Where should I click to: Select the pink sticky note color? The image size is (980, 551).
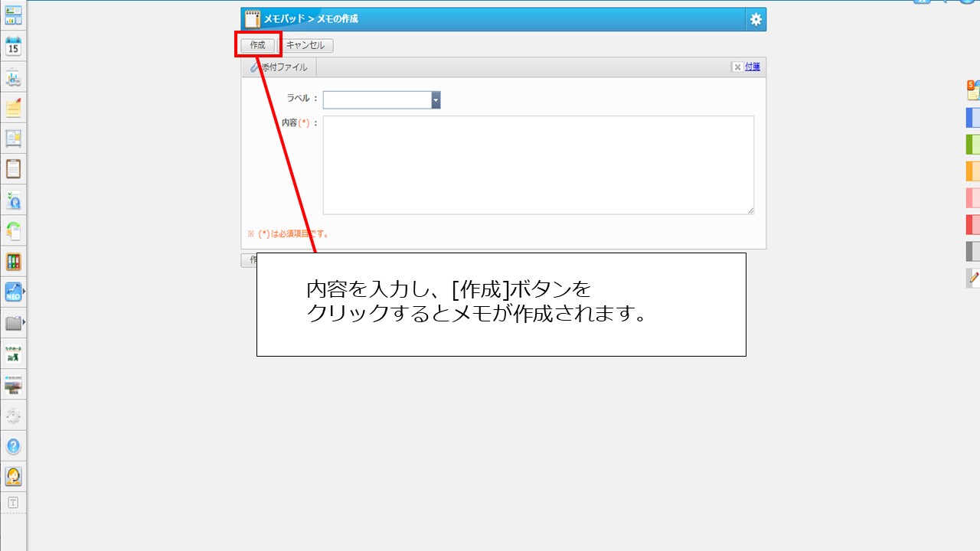(973, 197)
